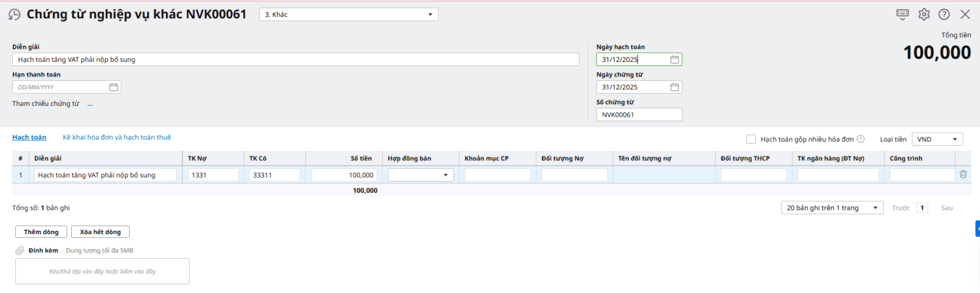
Task: Open calendar for Ngày chứng từ
Action: (674, 87)
